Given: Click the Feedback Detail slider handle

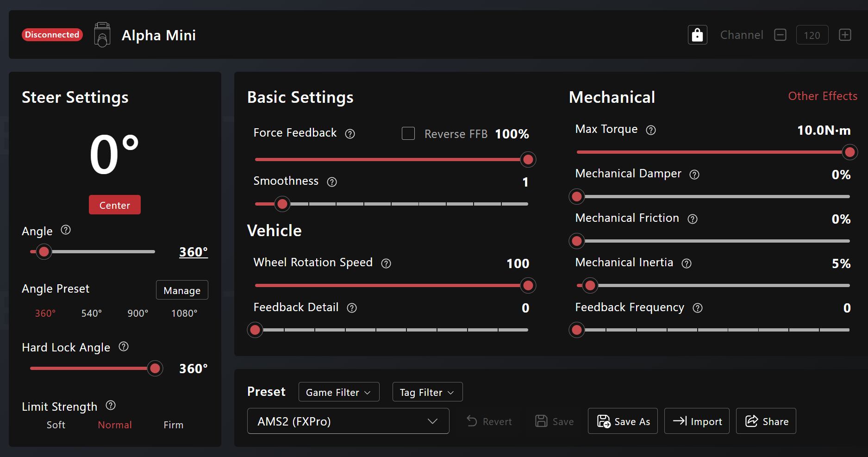Looking at the screenshot, I should (x=255, y=330).
